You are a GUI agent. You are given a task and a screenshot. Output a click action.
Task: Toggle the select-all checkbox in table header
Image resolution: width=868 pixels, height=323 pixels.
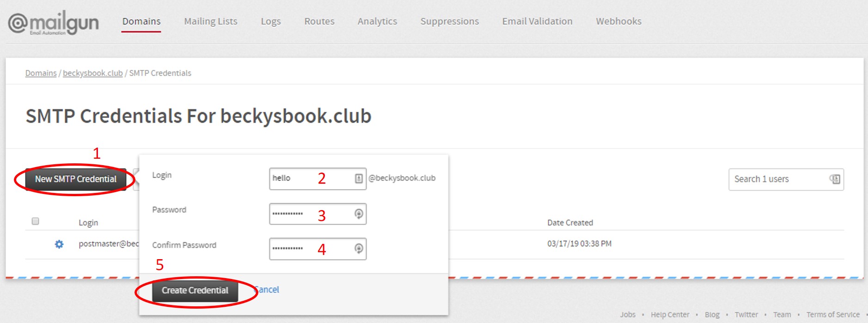[35, 221]
